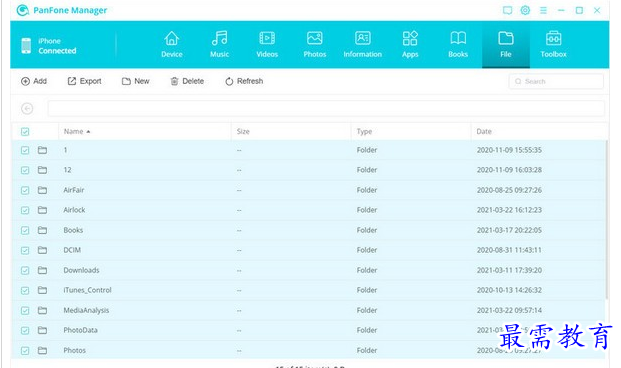Uncheck the folder named 1
The height and width of the screenshot is (368, 621).
(x=25, y=150)
